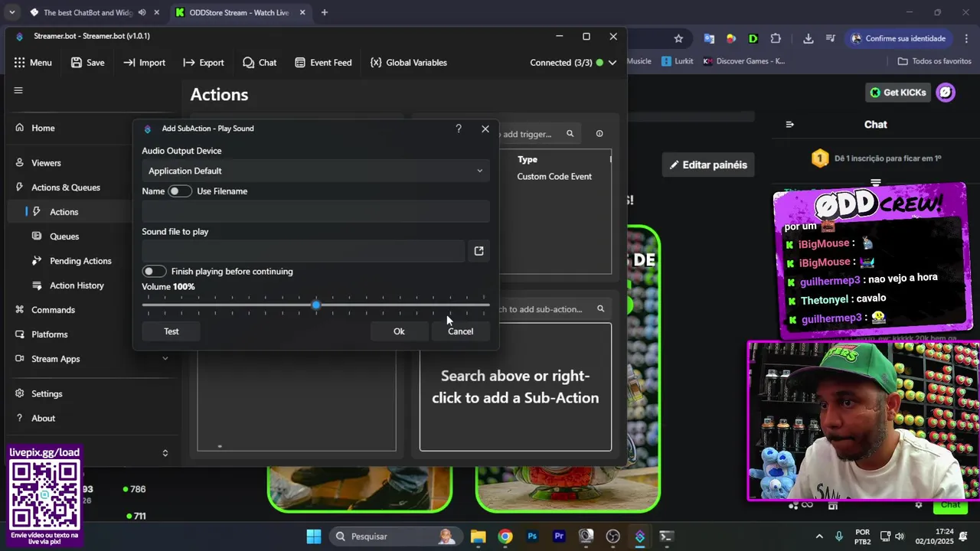Viewport: 980px width, 551px height.
Task: Open the Streamer.bot Menu grid icon
Action: (x=19, y=63)
